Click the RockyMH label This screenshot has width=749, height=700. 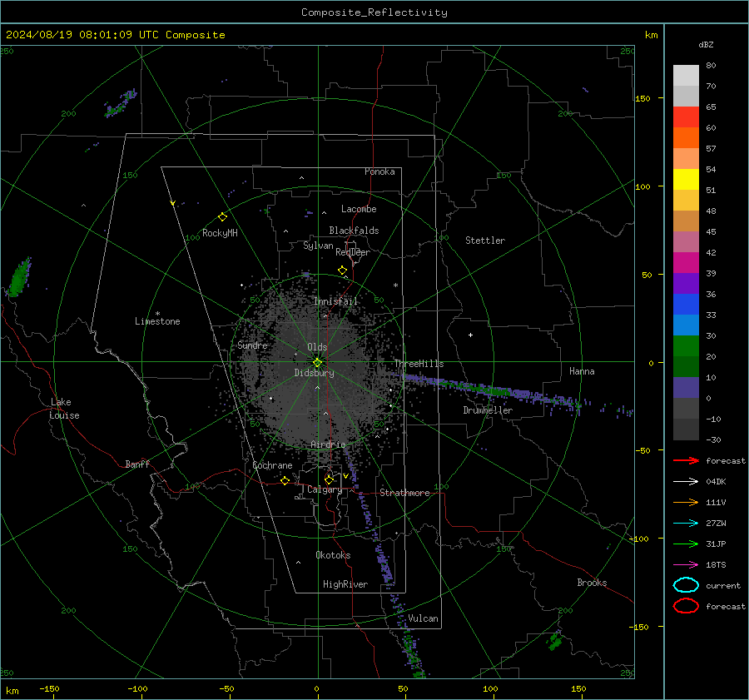(220, 233)
